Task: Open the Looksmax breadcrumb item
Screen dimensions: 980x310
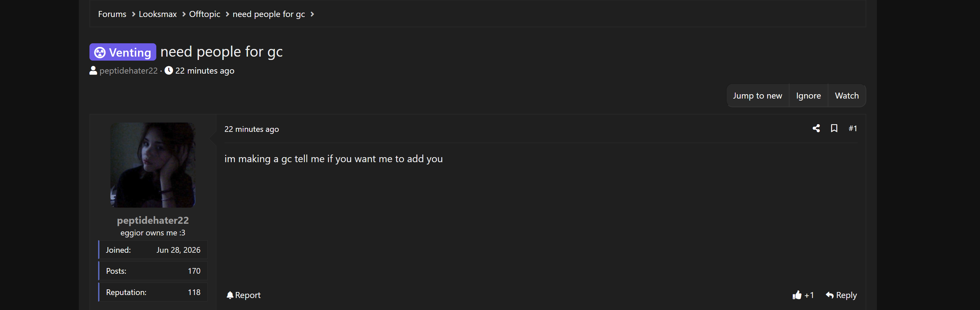Action: [x=158, y=14]
